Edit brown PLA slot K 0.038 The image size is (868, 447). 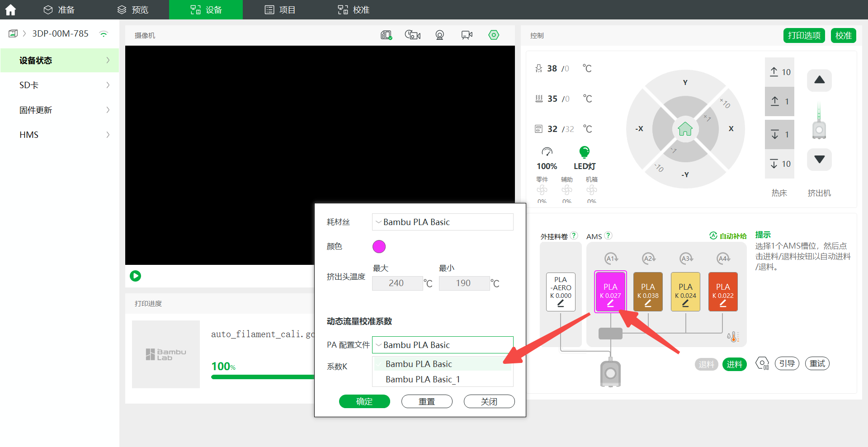pos(648,304)
